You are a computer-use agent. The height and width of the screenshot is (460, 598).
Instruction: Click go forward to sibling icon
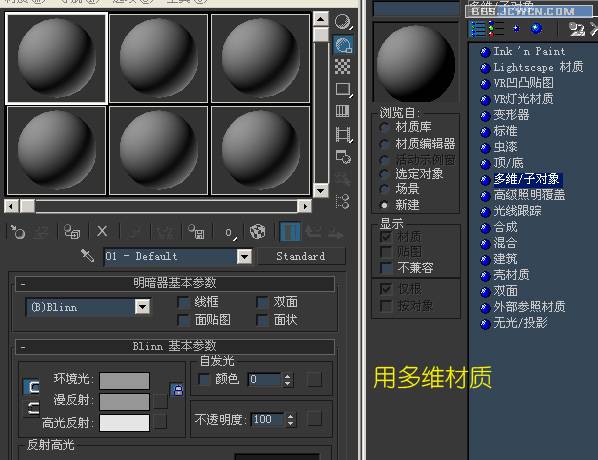[336, 233]
